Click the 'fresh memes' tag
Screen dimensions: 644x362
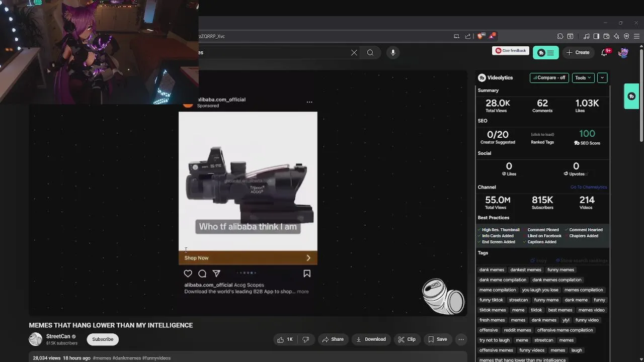point(492,320)
